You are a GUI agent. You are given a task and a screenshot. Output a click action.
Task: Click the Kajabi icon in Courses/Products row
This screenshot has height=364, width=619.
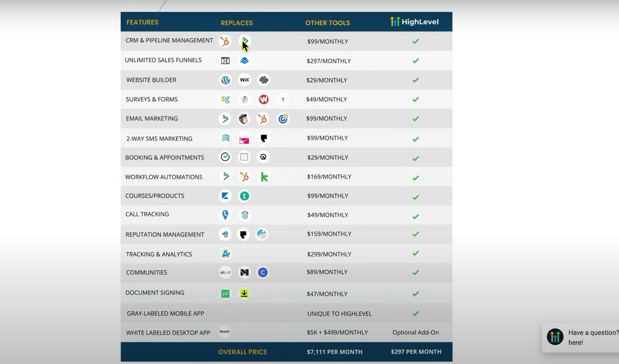point(225,196)
